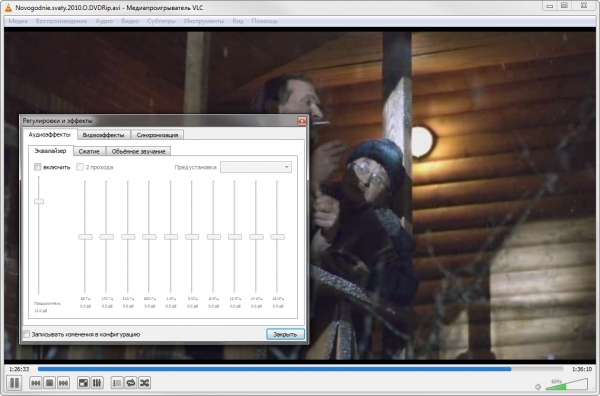Click the 60 Гц band slider handle
The width and height of the screenshot is (600, 396).
pos(85,237)
